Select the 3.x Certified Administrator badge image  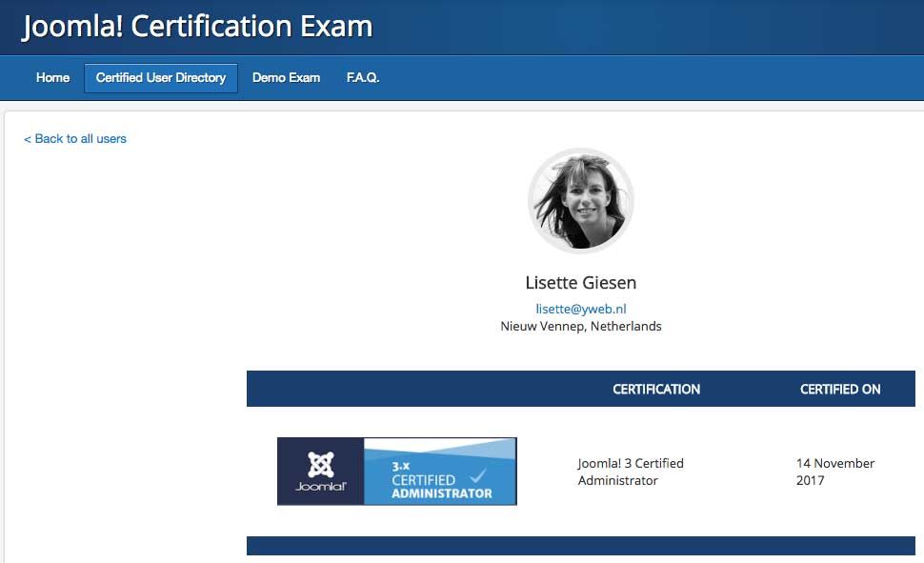tap(396, 470)
